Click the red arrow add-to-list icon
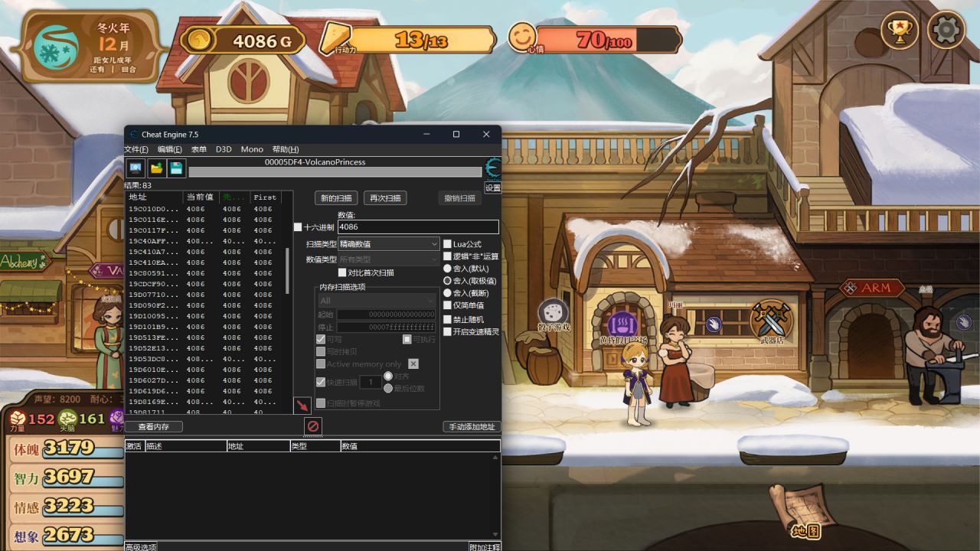Viewport: 980px width, 551px height. 302,406
